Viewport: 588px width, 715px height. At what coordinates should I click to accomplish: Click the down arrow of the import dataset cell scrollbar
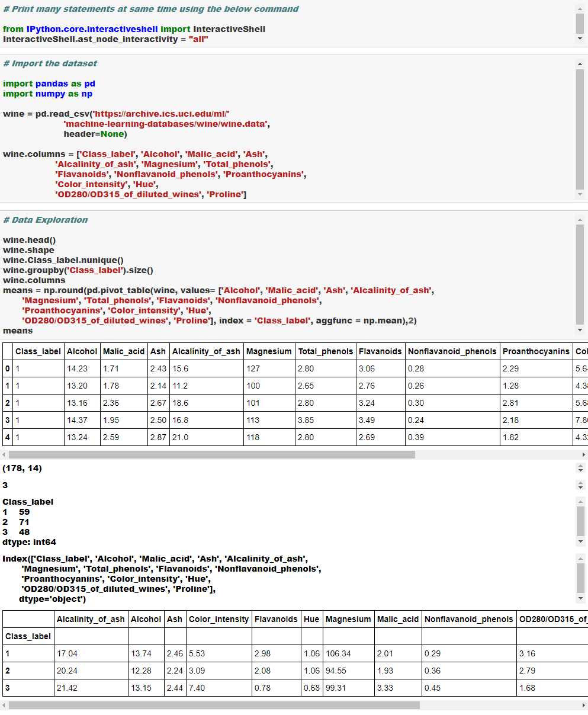pos(580,194)
